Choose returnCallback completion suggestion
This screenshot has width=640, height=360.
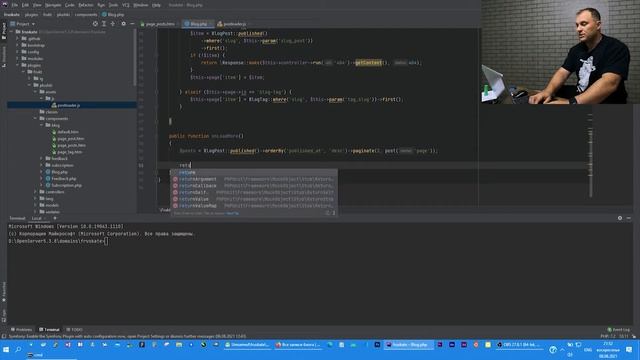pyautogui.click(x=254, y=186)
